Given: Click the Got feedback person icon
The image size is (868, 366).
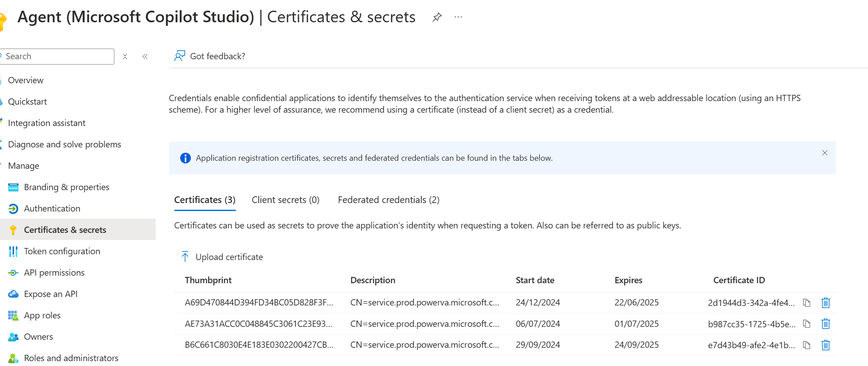Looking at the screenshot, I should (x=180, y=56).
